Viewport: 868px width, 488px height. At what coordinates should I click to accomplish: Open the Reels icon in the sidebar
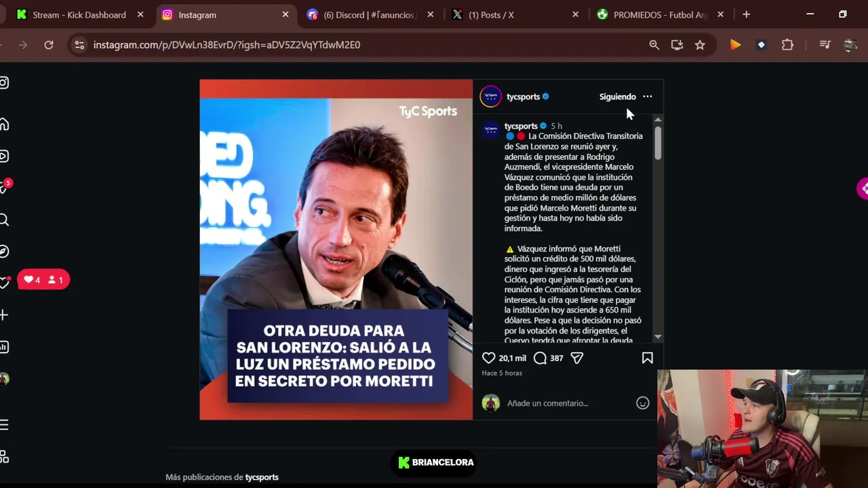(4, 157)
